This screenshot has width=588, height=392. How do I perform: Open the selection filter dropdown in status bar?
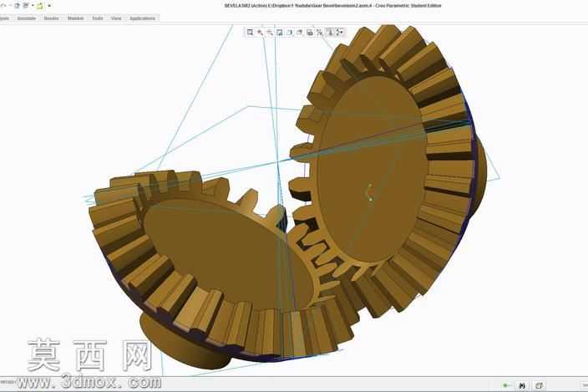point(585,385)
